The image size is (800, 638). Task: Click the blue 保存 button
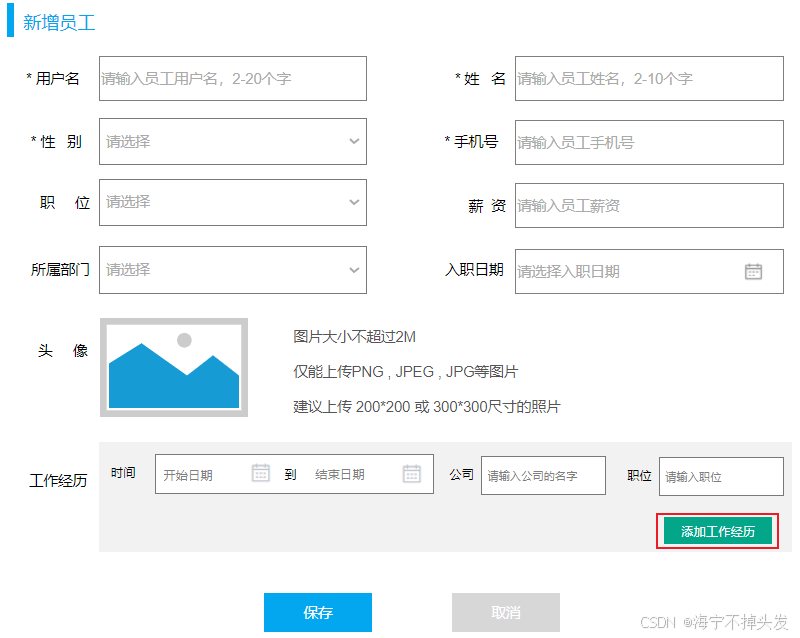tap(318, 612)
